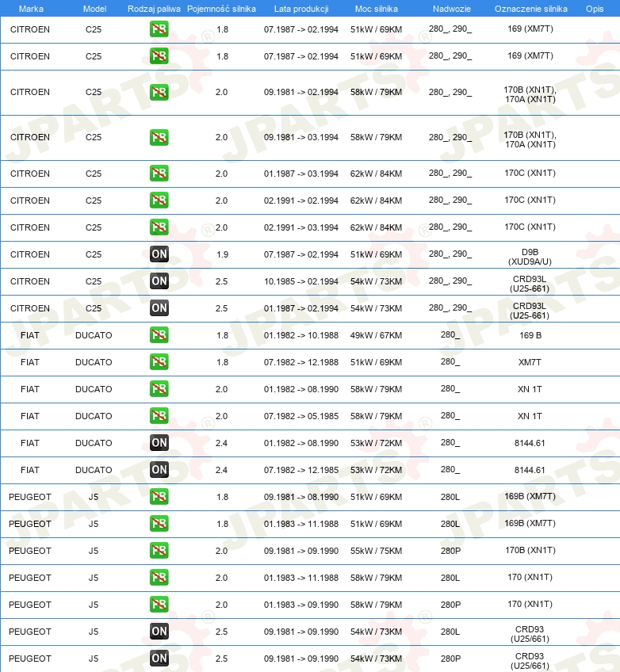Viewport: 620px width, 672px height.
Task: Click the Marka column header
Action: click(x=31, y=9)
